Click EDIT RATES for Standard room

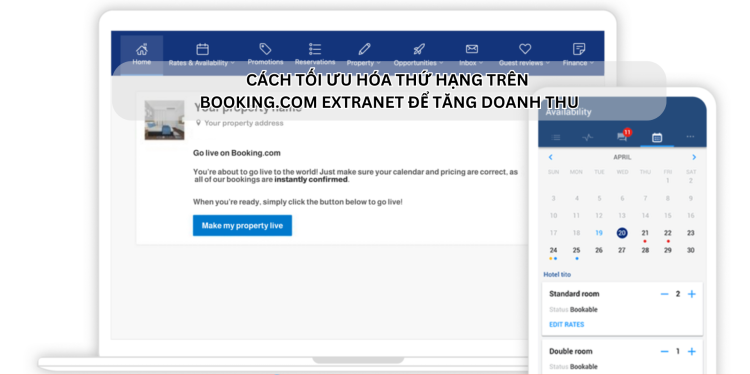point(566,324)
